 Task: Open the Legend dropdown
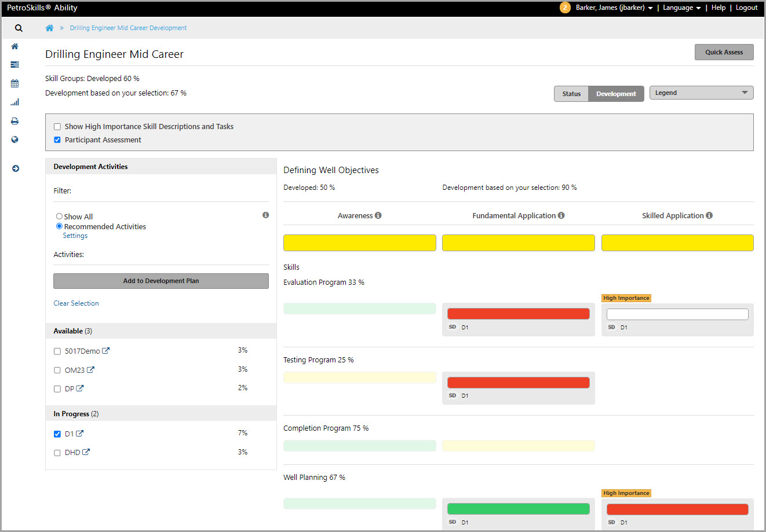(x=701, y=93)
